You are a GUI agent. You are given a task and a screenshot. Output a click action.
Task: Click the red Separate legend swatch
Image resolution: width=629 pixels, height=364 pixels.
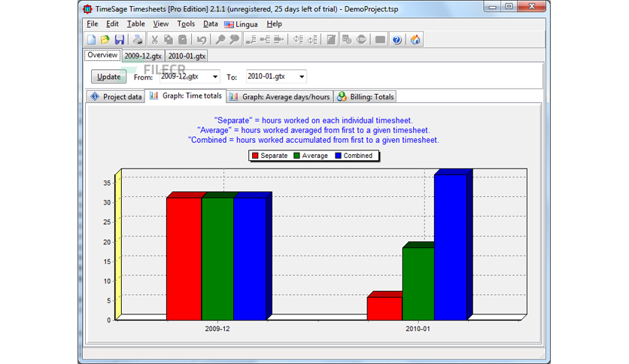[255, 156]
